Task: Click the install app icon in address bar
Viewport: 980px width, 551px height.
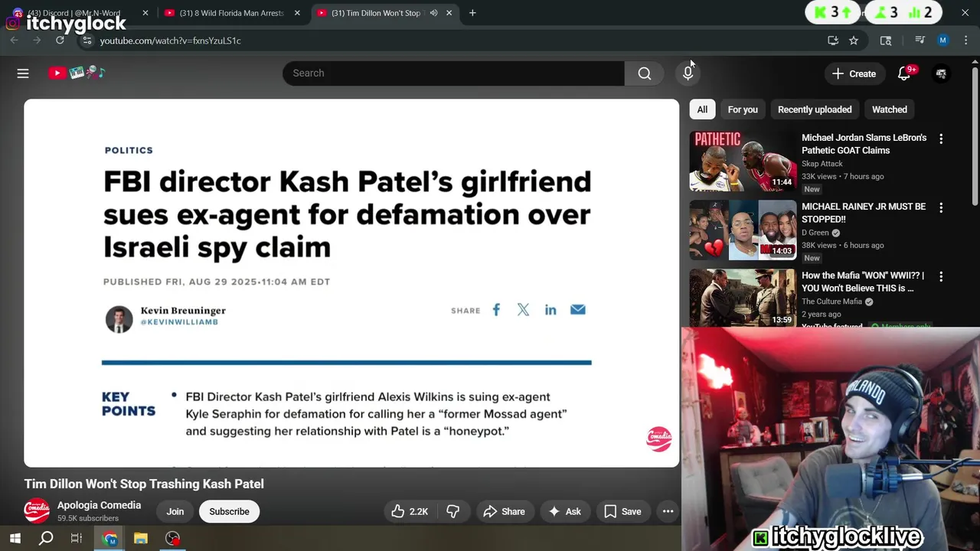Action: [833, 41]
